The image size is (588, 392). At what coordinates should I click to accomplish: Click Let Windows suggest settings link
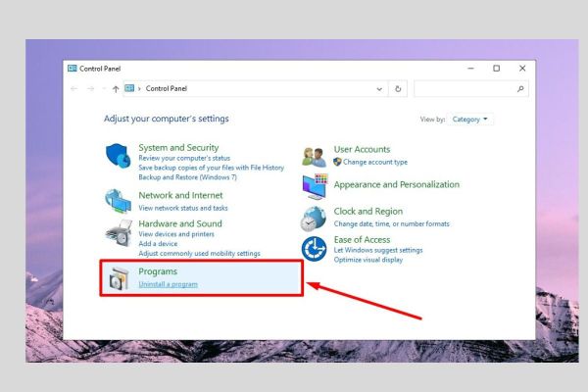pos(377,250)
